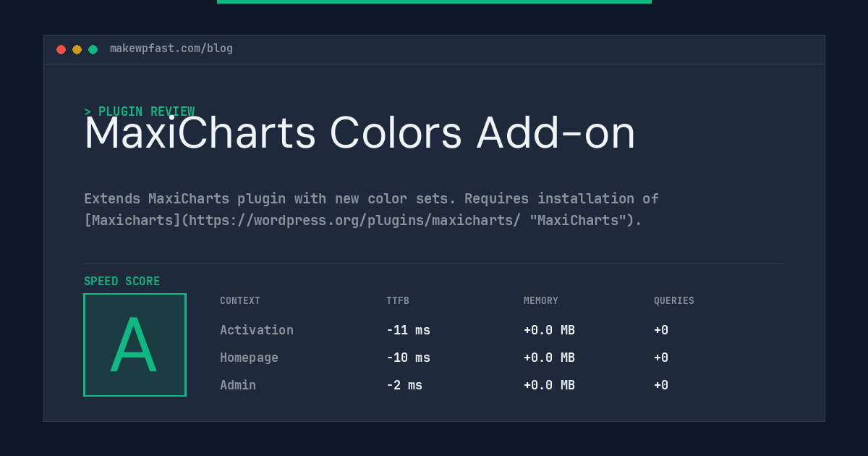
Task: Click the MaxiCharts Colors Add-on title
Action: (x=359, y=133)
